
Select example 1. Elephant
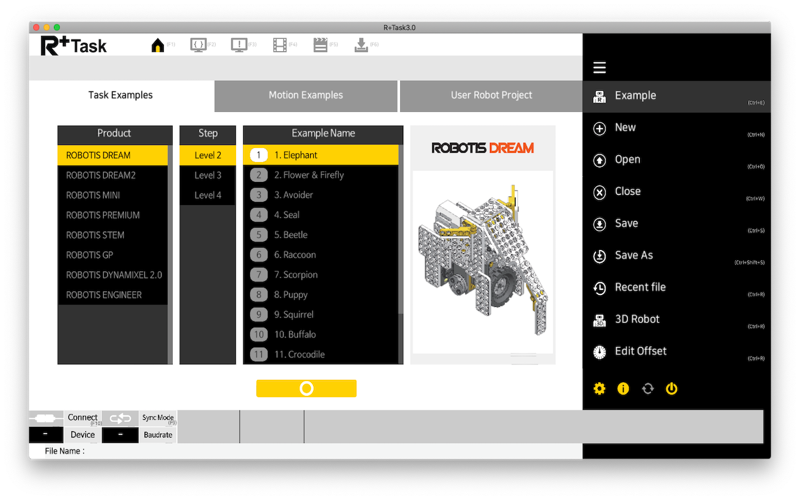321,155
